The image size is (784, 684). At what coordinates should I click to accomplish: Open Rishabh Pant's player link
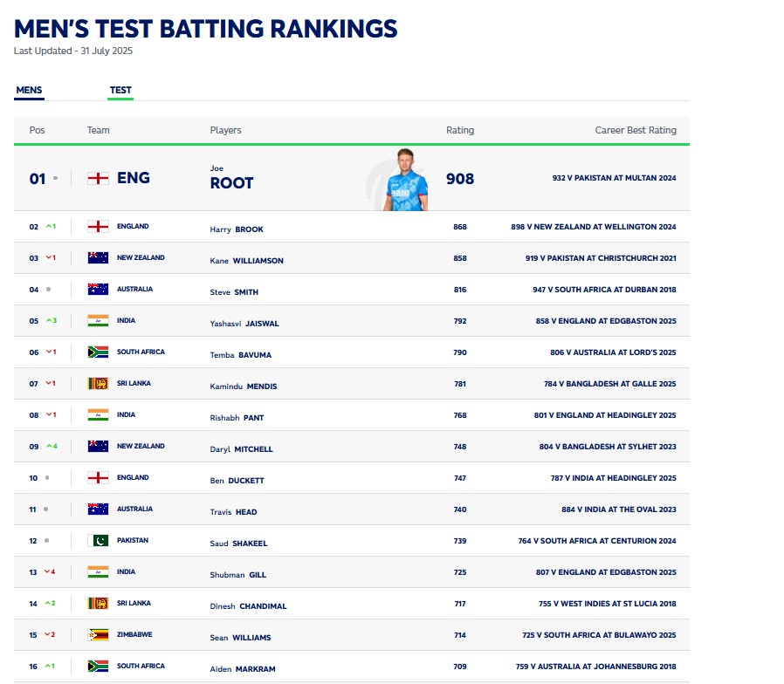click(237, 418)
